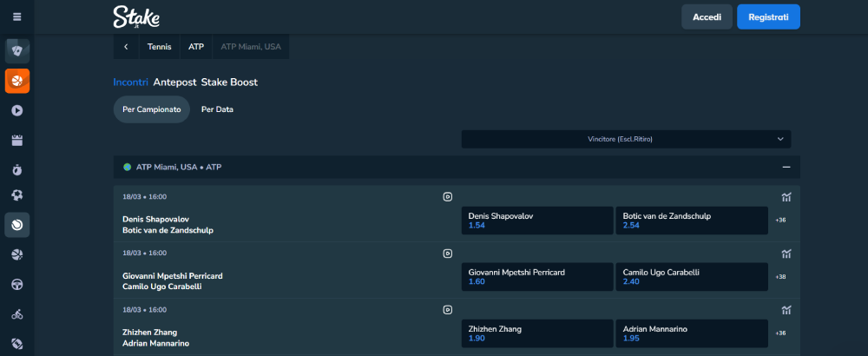Click the globe icon beside ATP Miami header
The image size is (868, 356).
[x=128, y=167]
